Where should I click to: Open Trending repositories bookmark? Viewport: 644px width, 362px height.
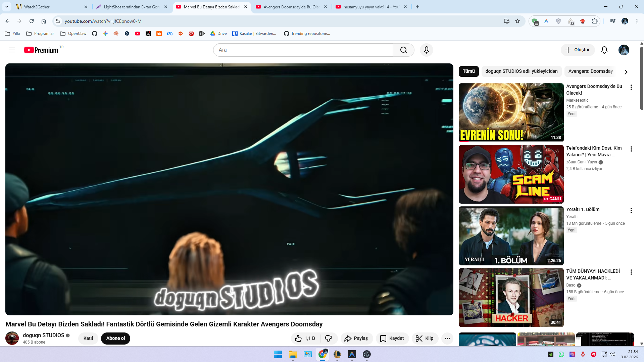(x=307, y=34)
